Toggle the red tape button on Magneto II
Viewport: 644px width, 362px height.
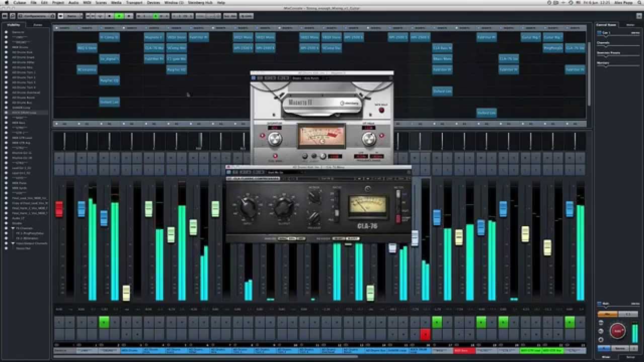(x=381, y=110)
